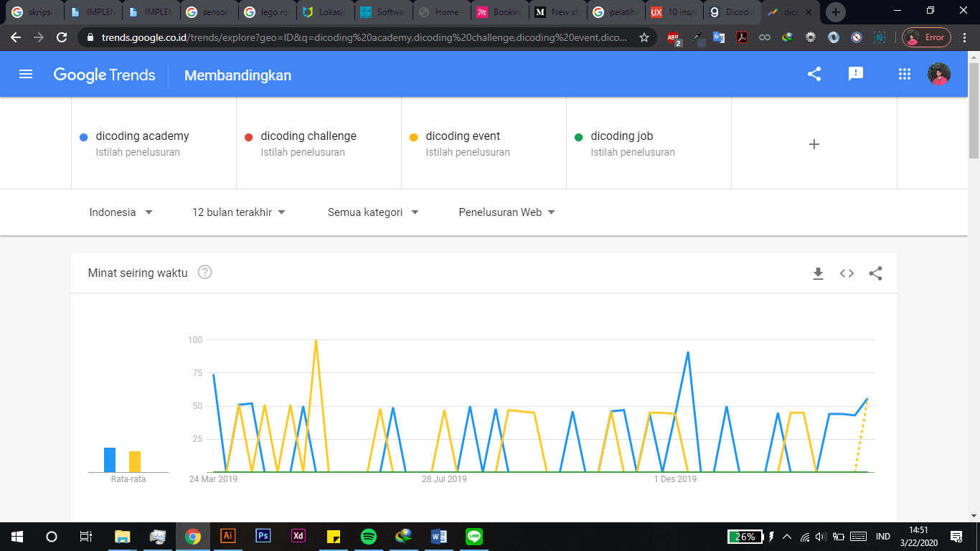Switch to the lego browser tab
The height and width of the screenshot is (551, 980).
click(x=267, y=12)
